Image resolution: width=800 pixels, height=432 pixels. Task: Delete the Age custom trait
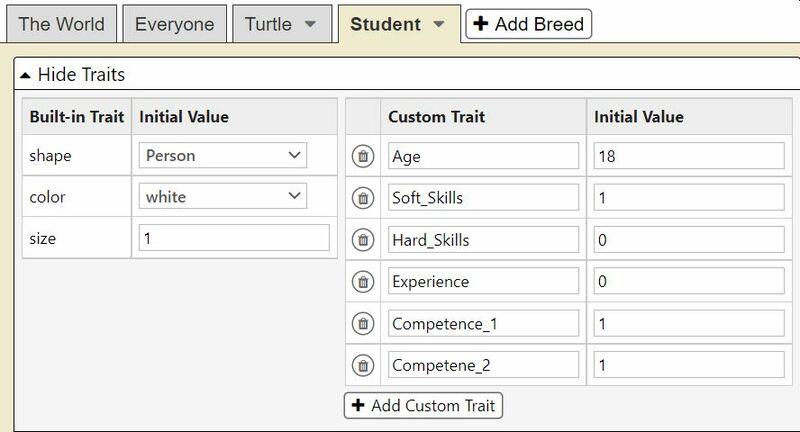363,156
